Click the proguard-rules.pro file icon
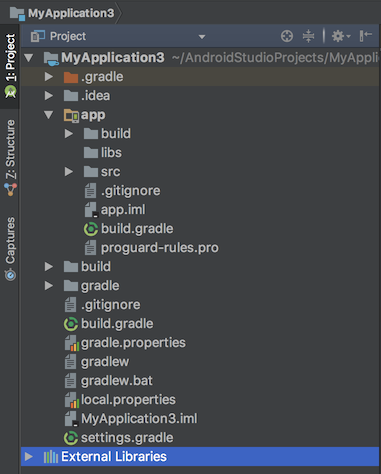The image size is (381, 474). pos(90,248)
